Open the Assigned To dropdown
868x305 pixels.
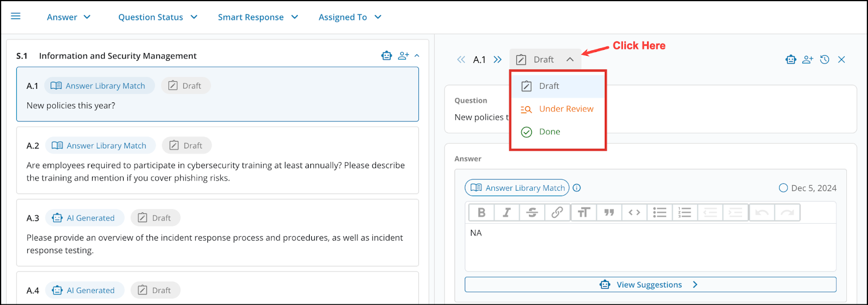350,17
